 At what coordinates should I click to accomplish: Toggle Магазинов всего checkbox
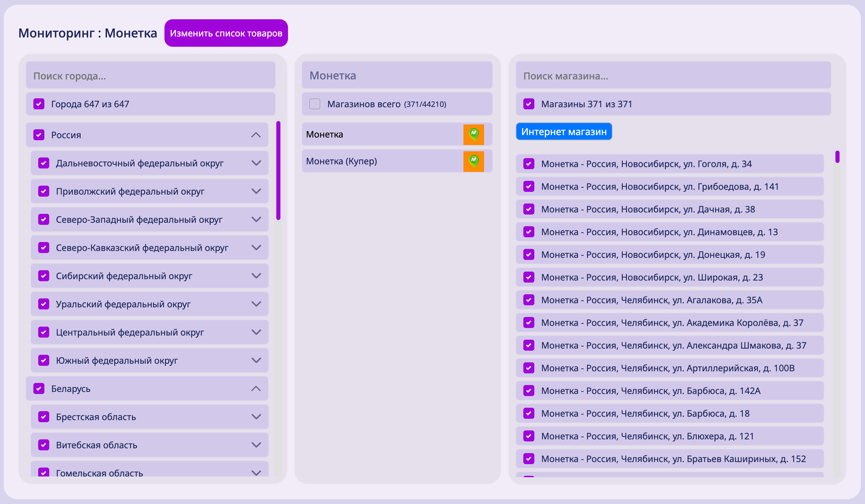pos(315,104)
